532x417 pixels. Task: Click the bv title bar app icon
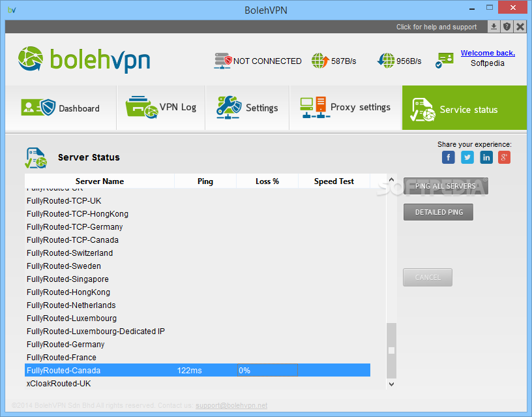coord(12,10)
